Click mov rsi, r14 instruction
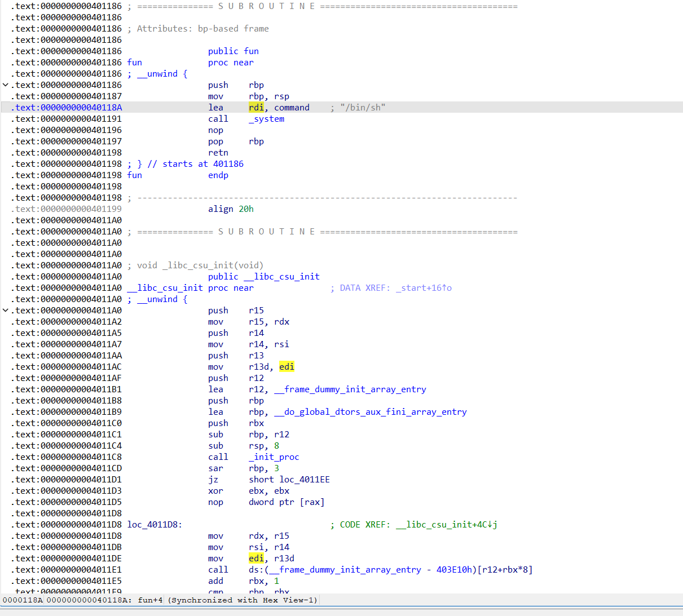683x616 pixels. (x=249, y=547)
